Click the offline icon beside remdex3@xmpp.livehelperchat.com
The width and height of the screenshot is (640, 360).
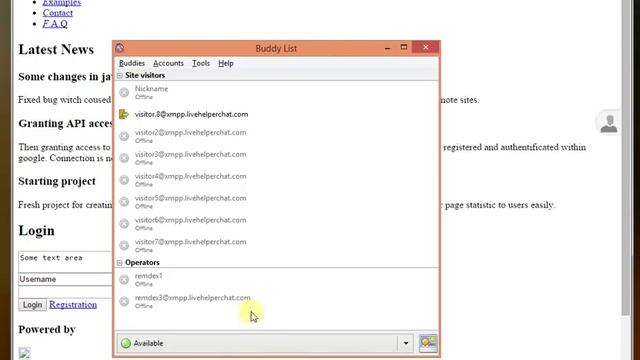tap(124, 301)
